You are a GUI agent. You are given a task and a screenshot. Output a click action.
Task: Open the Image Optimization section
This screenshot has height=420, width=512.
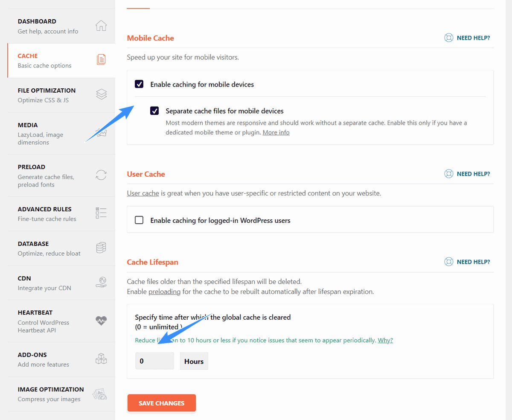[61, 394]
